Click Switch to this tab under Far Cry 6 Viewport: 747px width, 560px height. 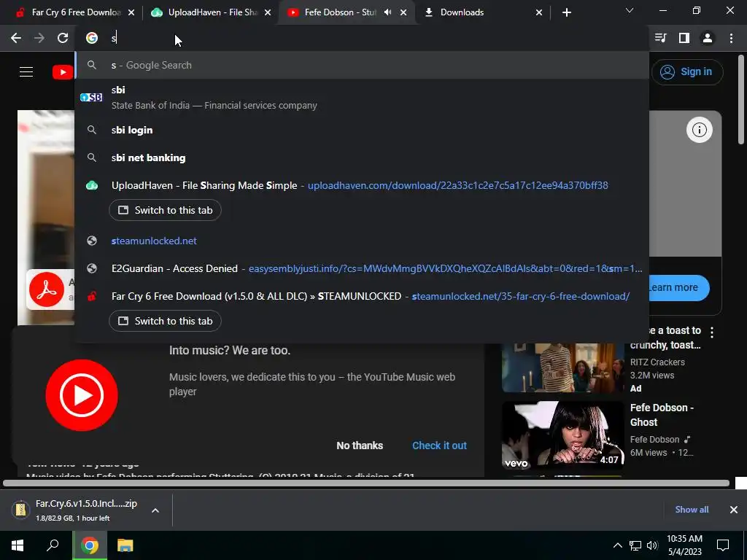click(x=165, y=321)
